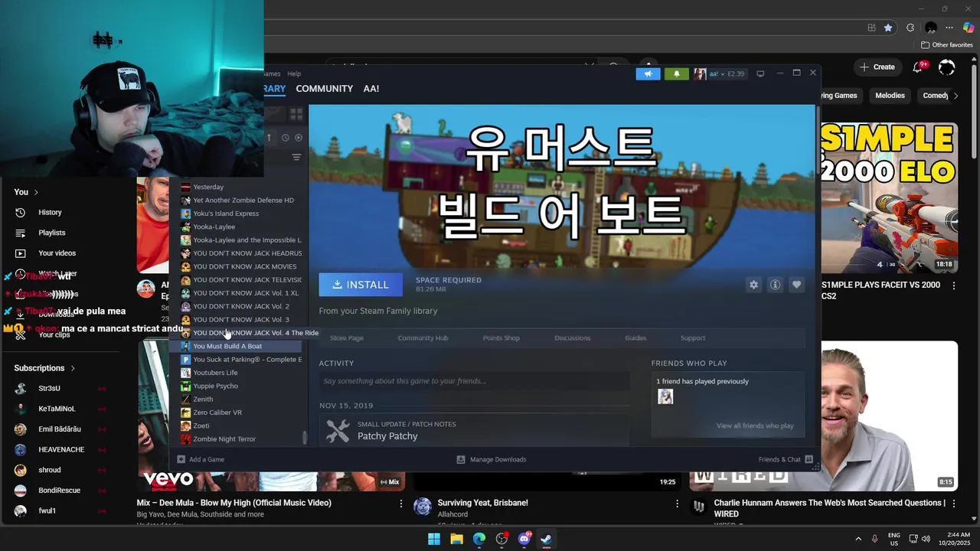Screen dimensions: 980x551
Task: Open Steam Help menu
Action: pyautogui.click(x=294, y=73)
